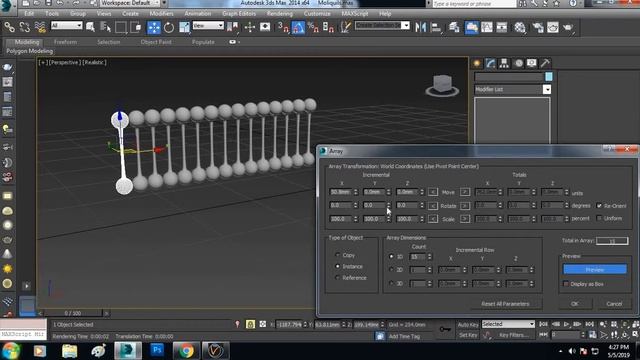Select the Copy radio button

(x=338, y=255)
